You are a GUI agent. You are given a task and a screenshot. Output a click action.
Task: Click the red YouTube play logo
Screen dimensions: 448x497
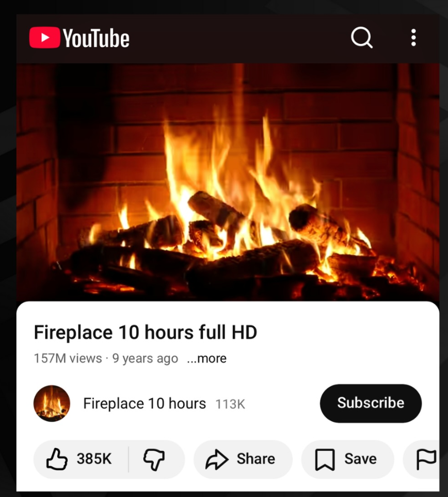coord(45,38)
